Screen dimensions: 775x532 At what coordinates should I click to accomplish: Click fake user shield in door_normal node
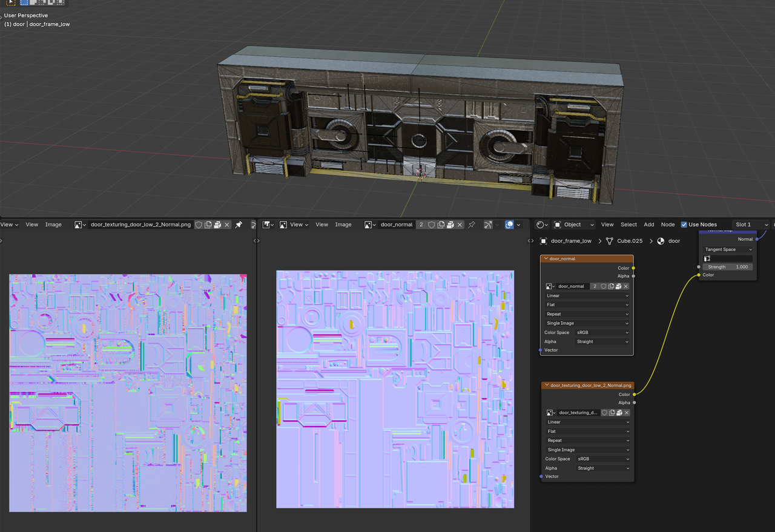[x=604, y=286]
